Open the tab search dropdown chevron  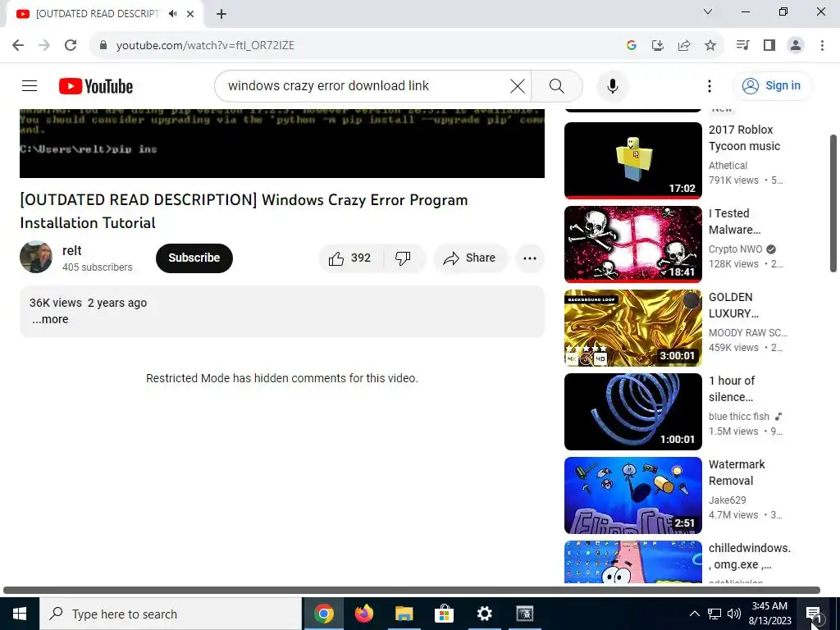[708, 11]
